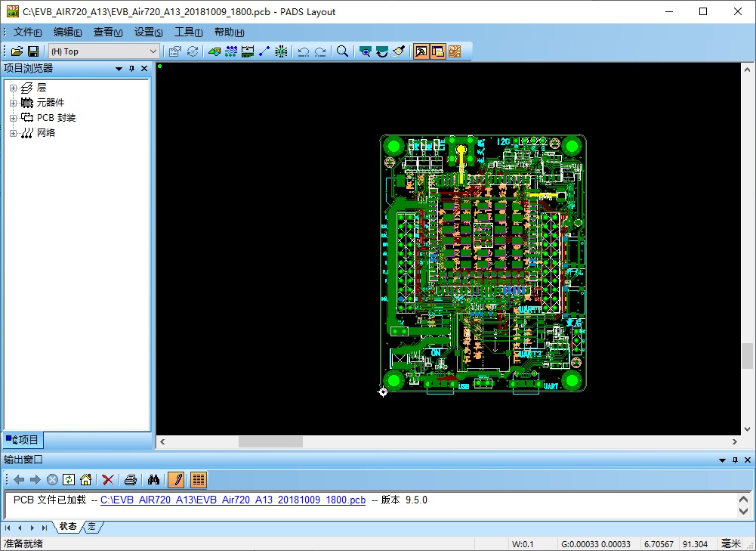Viewport: 756px width, 551px height.
Task: Click the Open file folder icon
Action: point(17,51)
